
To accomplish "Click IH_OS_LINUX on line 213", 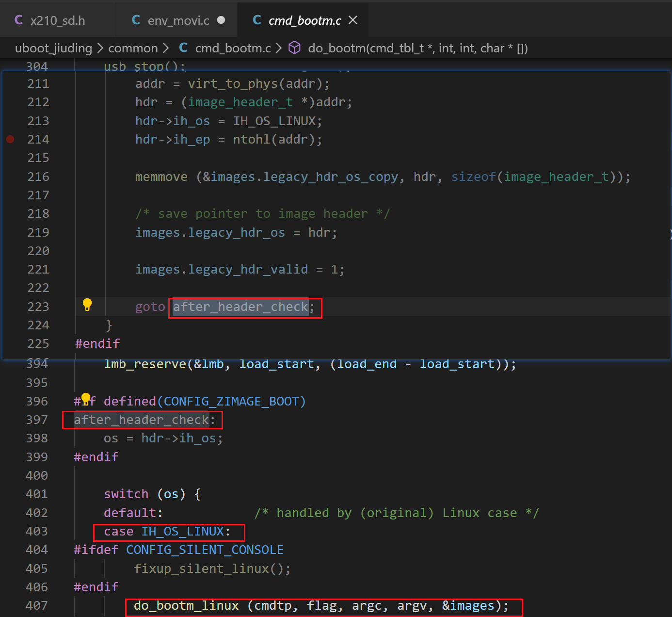I will coord(274,121).
